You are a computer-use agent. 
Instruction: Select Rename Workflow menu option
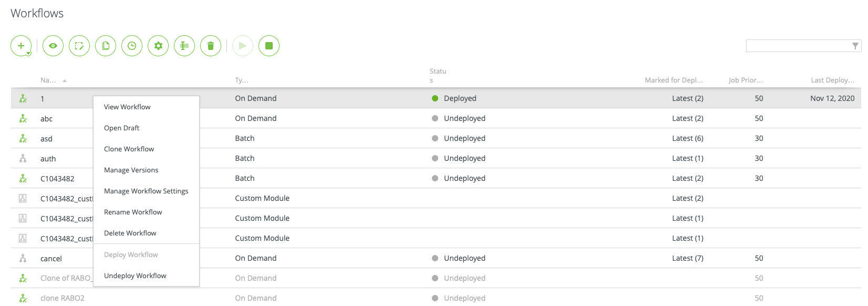pos(133,212)
